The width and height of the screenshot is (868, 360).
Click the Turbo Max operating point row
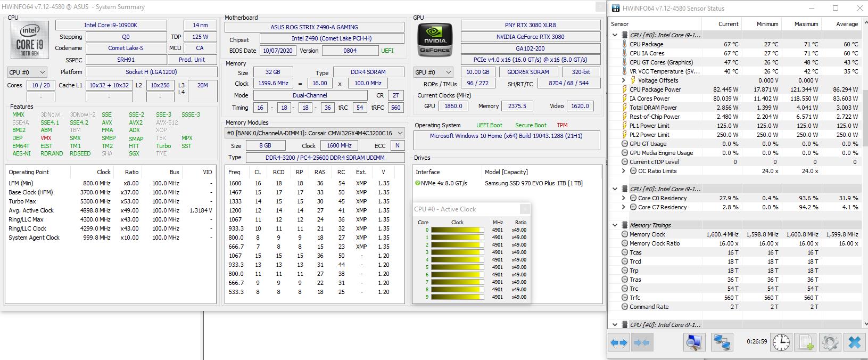pyautogui.click(x=111, y=201)
